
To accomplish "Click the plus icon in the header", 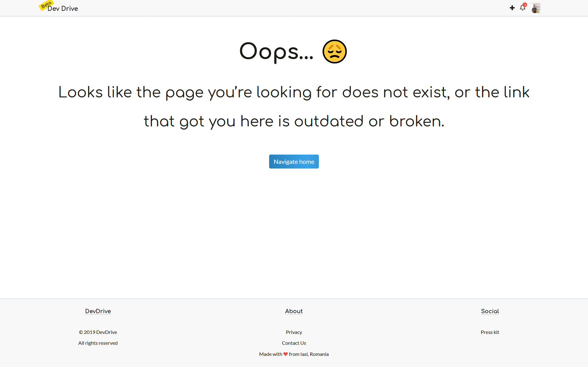I will pyautogui.click(x=512, y=8).
